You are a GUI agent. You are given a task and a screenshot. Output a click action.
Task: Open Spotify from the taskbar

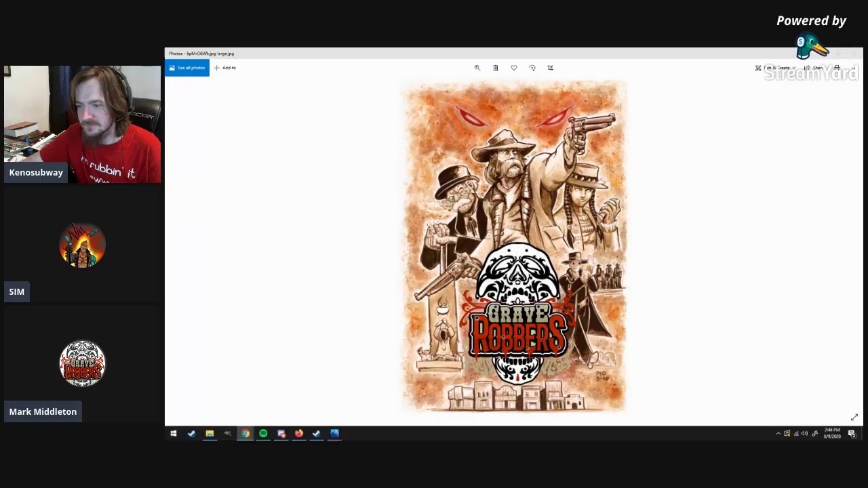point(263,434)
